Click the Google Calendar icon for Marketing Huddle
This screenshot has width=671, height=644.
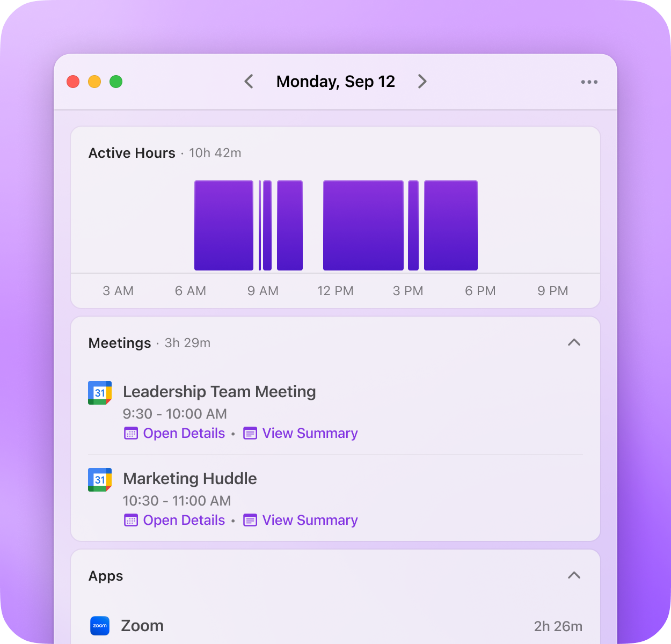[x=100, y=480]
